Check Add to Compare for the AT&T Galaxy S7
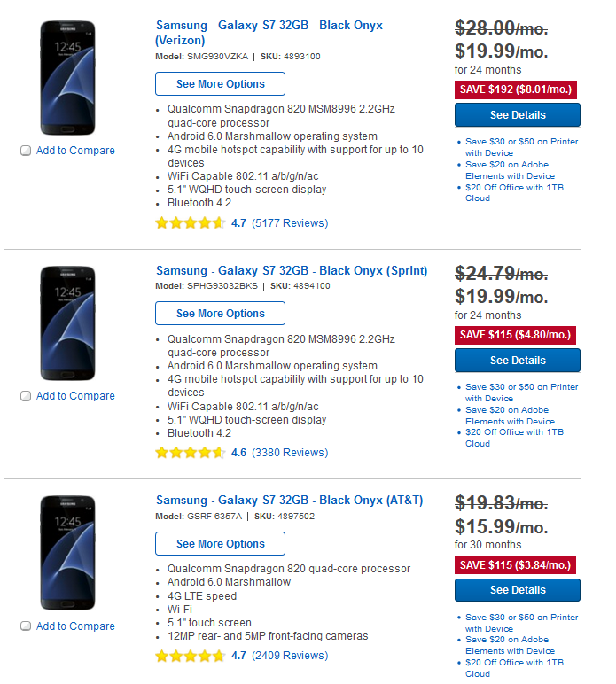Screen dimensions: 616x684 [x=26, y=626]
